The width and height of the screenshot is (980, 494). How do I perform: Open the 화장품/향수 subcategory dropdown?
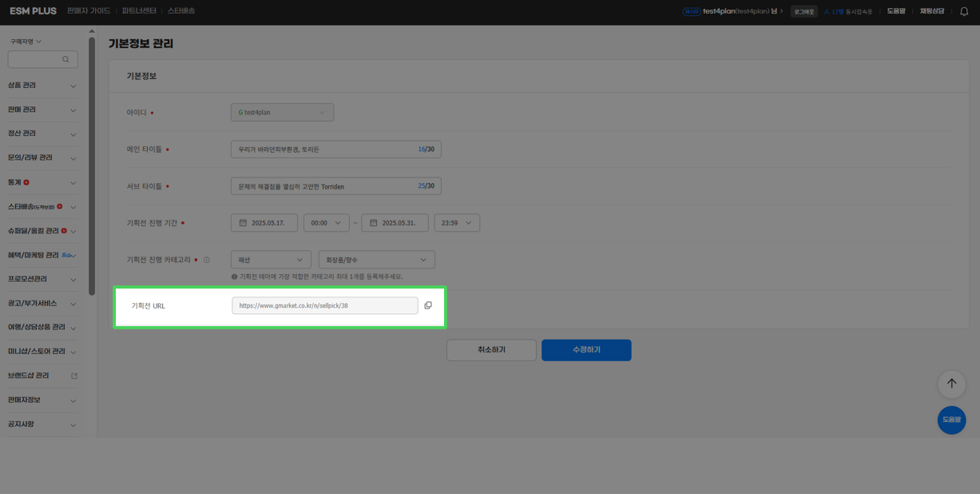coord(376,260)
